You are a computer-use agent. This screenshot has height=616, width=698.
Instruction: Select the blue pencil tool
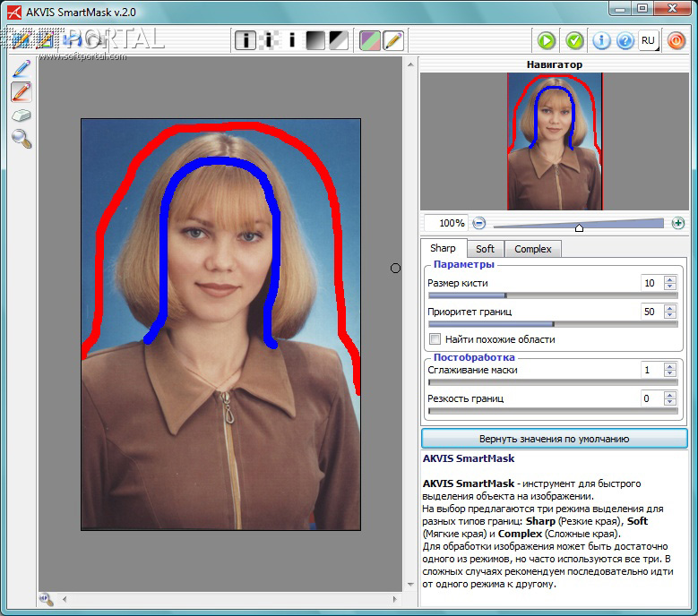(x=22, y=67)
